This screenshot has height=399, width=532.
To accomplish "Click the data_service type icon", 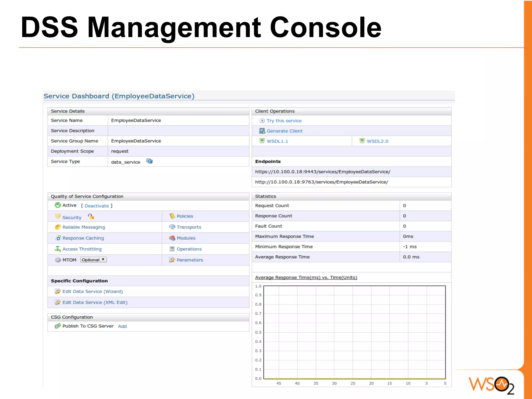I will [x=149, y=161].
